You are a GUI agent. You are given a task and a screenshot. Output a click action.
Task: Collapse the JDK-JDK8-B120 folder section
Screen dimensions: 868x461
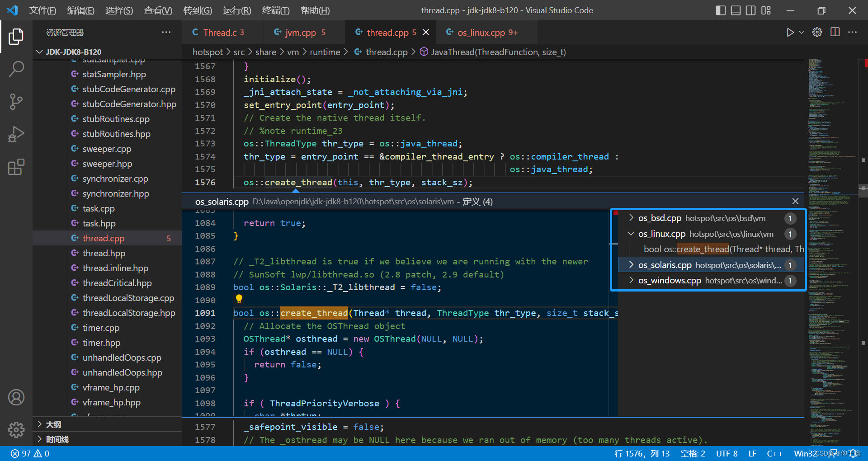click(x=107, y=52)
